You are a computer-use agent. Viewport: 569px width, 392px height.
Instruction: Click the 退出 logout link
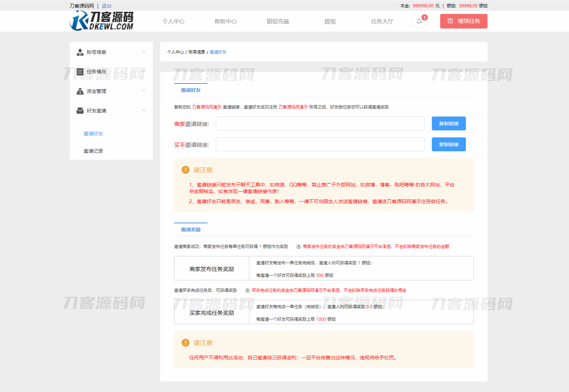tap(107, 6)
